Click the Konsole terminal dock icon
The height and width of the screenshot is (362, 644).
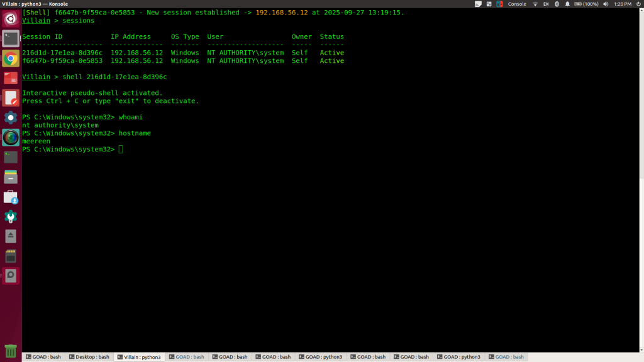click(11, 38)
